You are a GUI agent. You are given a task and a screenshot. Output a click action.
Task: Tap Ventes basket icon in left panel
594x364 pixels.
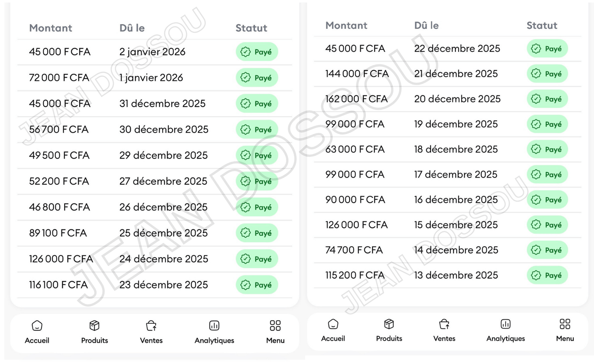pos(151,326)
